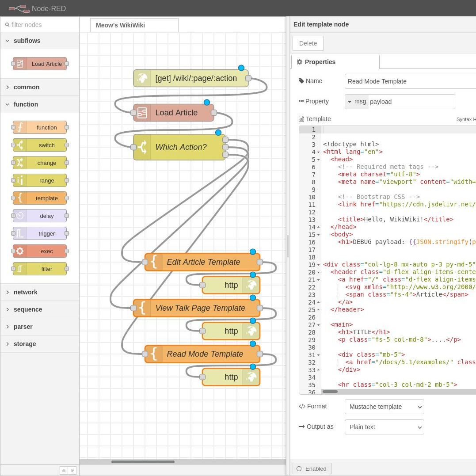Select the change node in the palette

coord(40,163)
